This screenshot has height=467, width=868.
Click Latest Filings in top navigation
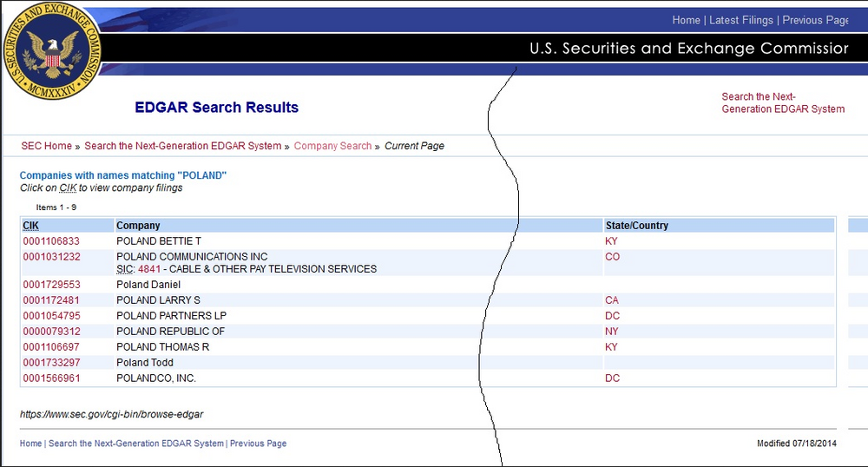(740, 20)
